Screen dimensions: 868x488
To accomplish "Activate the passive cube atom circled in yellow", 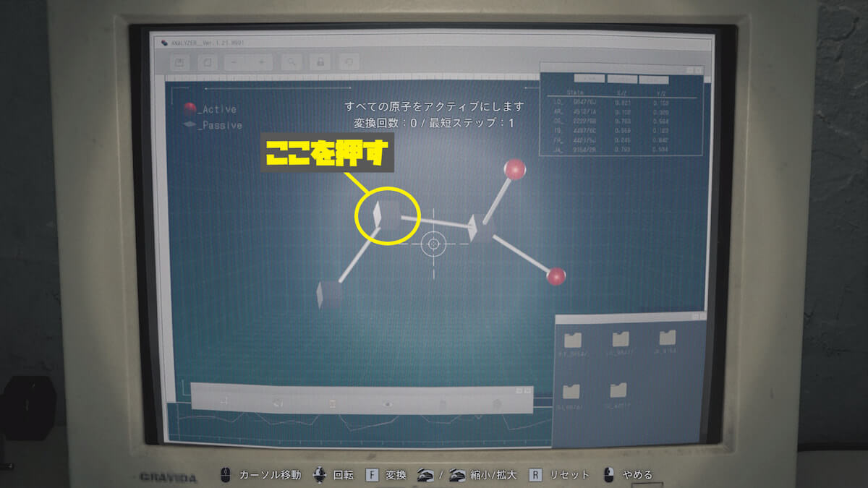I will [x=387, y=216].
